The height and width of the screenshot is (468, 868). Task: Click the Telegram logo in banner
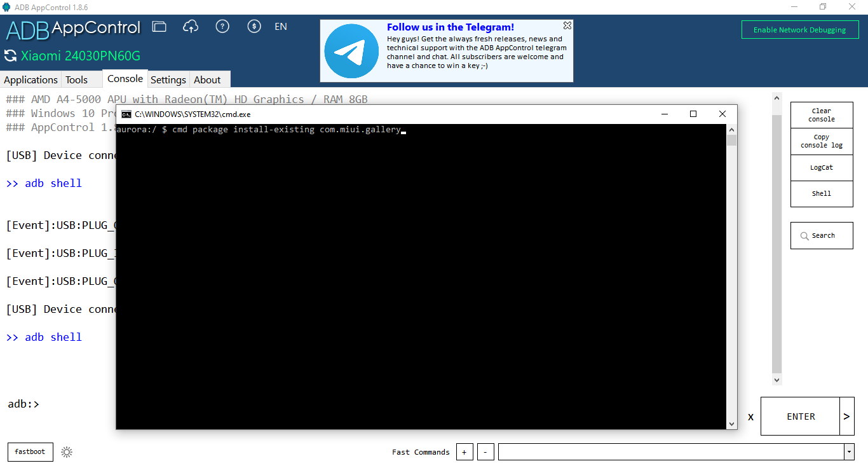point(351,51)
